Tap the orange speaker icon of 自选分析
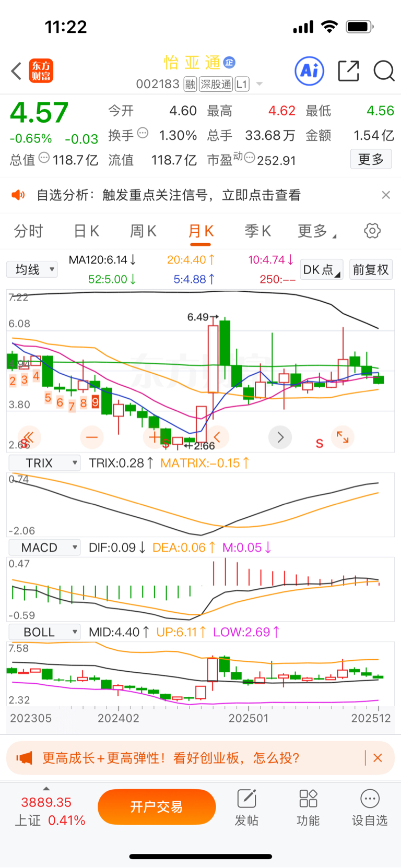 pos(18,195)
